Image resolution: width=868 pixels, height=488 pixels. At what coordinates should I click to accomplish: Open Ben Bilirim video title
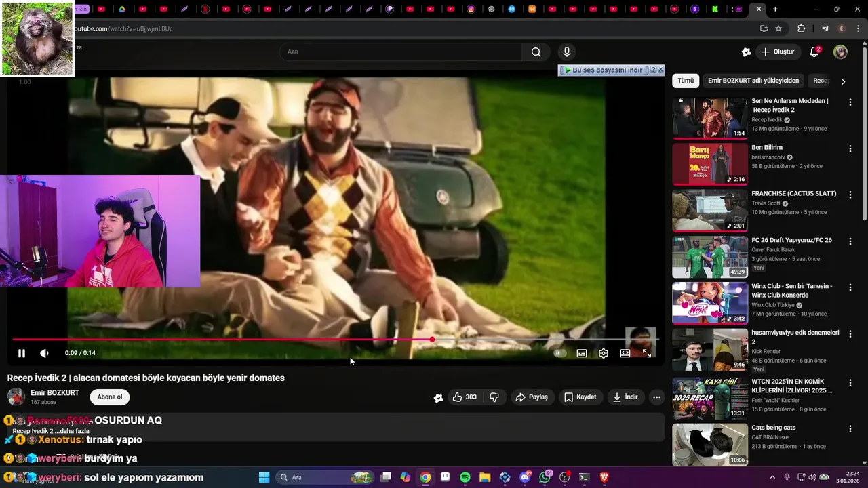[767, 147]
